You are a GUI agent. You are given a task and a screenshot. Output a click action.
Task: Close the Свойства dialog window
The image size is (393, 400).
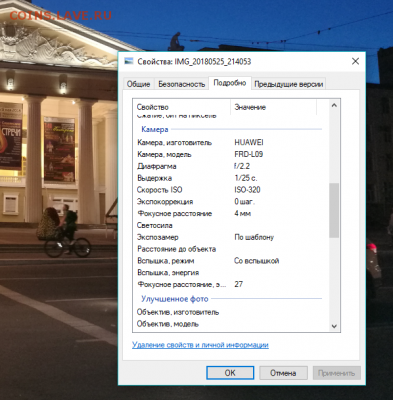[x=355, y=61]
